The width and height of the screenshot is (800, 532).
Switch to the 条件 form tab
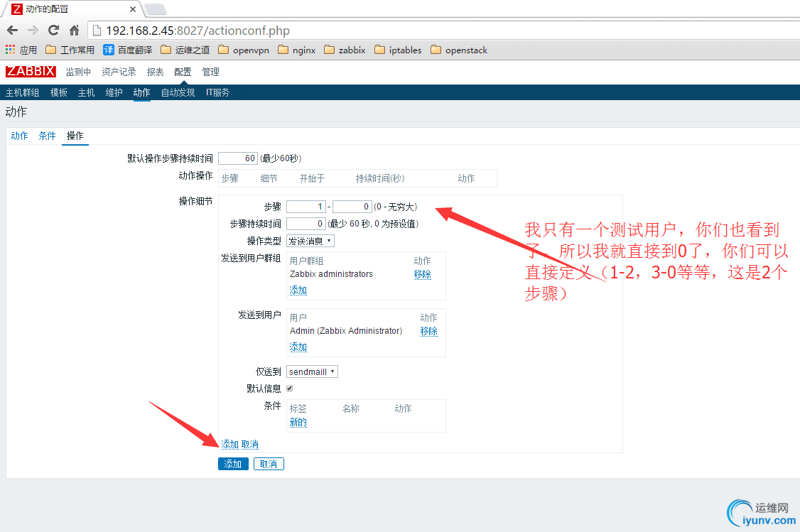coord(47,136)
